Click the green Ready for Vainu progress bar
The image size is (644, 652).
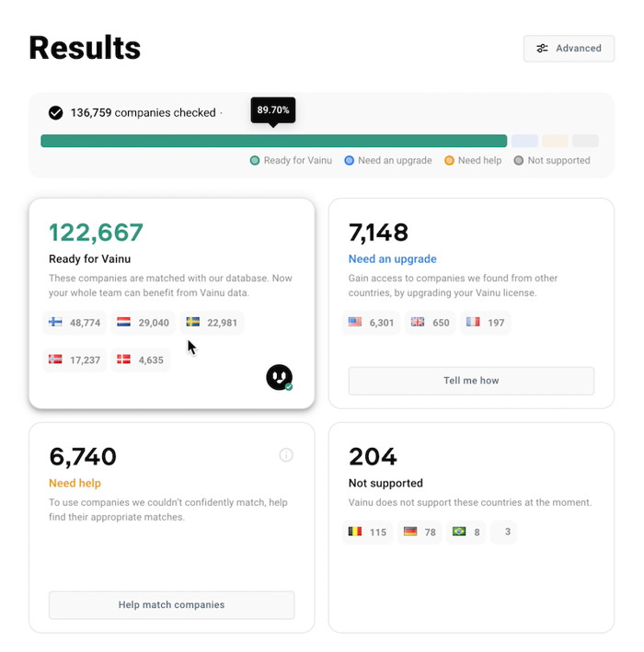click(x=273, y=142)
